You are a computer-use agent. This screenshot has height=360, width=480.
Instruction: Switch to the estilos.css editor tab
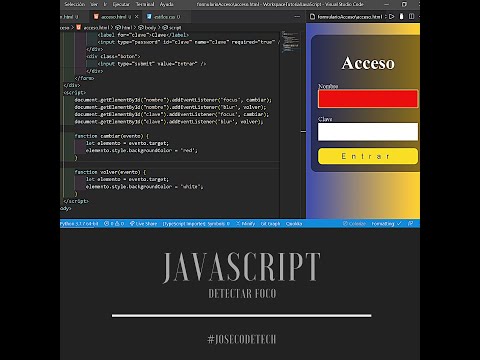[165, 17]
